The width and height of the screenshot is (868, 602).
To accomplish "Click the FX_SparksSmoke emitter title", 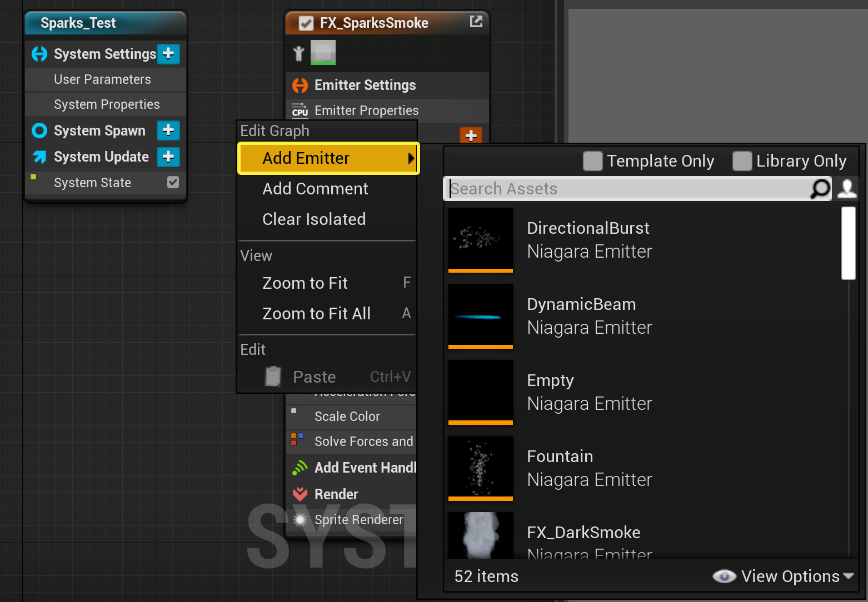I will click(374, 23).
